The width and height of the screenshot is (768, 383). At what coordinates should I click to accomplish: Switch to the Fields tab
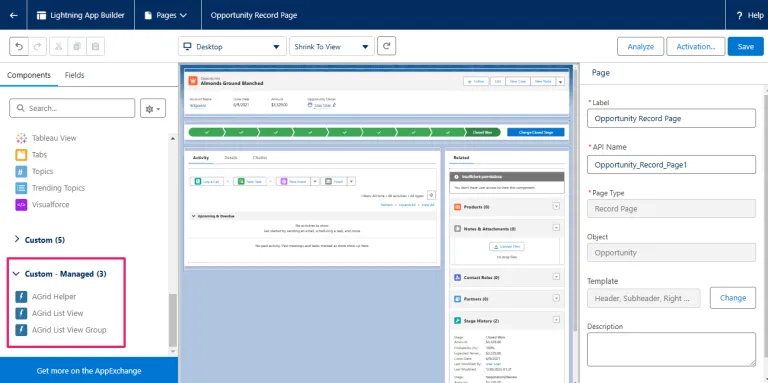pyautogui.click(x=74, y=75)
